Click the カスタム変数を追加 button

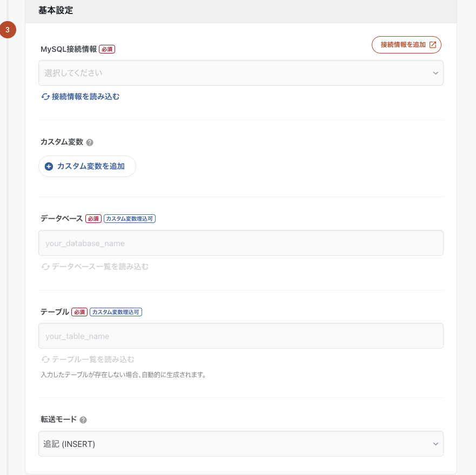tap(87, 166)
